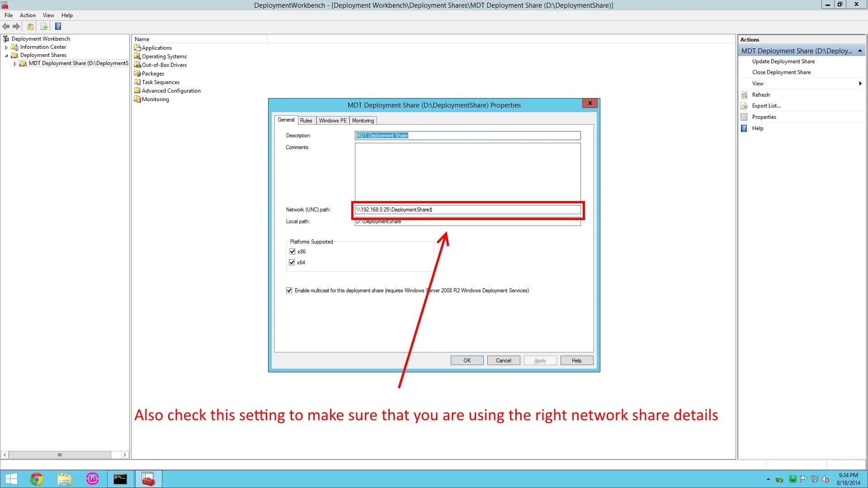Click the Network (UNC) path field
This screenshot has width=868, height=488.
[467, 210]
